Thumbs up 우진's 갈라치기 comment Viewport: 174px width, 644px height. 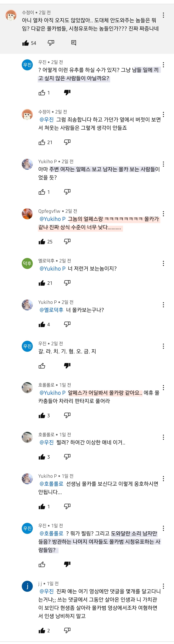42,366
